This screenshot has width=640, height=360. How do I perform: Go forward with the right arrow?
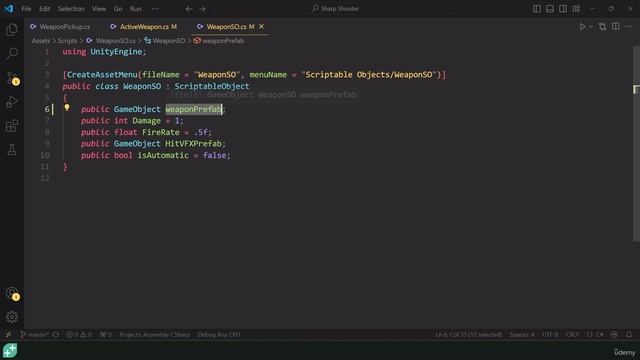click(202, 9)
